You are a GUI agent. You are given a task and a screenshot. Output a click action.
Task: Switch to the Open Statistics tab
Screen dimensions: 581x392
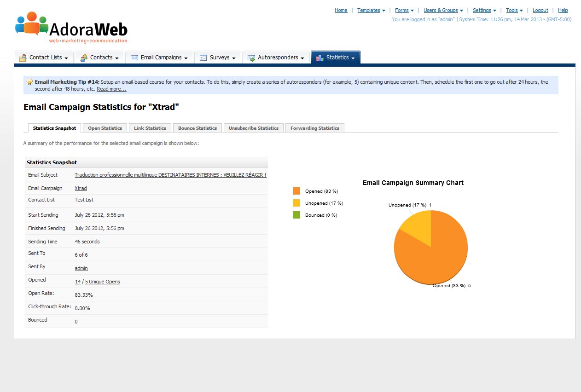click(x=105, y=128)
